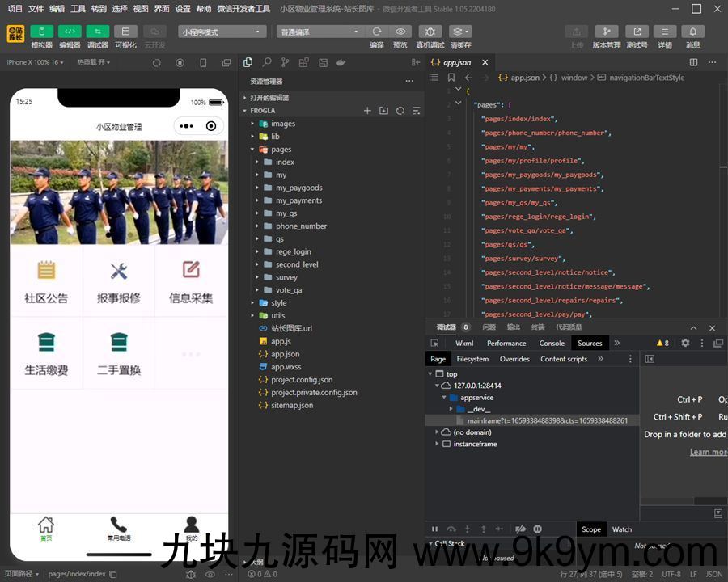Viewport: 728px width, 582px height.
Task: Toggle the 模拟器 simulator panel button
Action: pyautogui.click(x=41, y=32)
